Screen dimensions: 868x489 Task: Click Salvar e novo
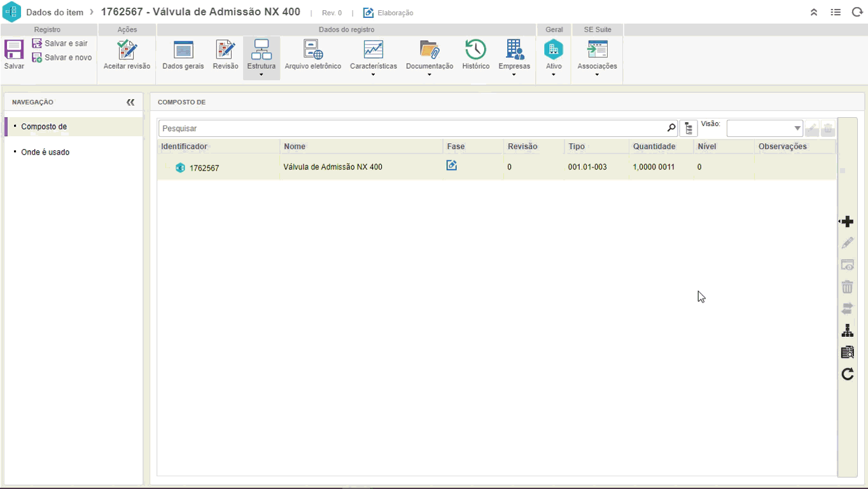[62, 57]
